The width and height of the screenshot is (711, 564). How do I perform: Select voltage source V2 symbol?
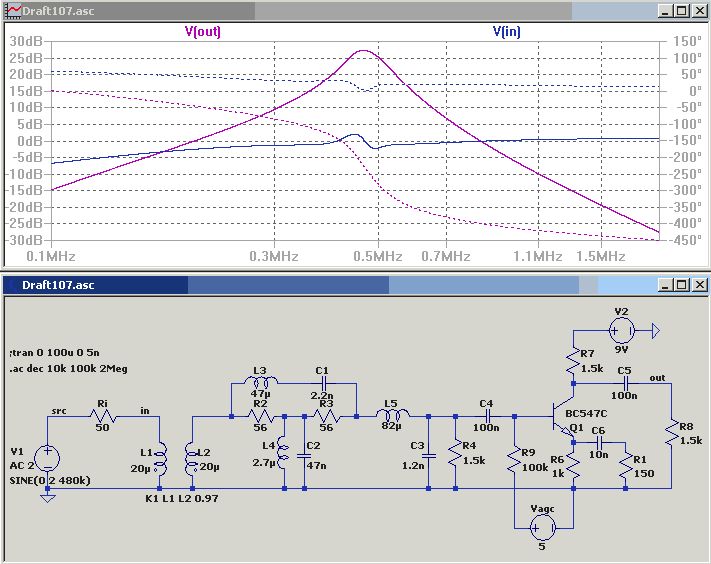point(622,331)
